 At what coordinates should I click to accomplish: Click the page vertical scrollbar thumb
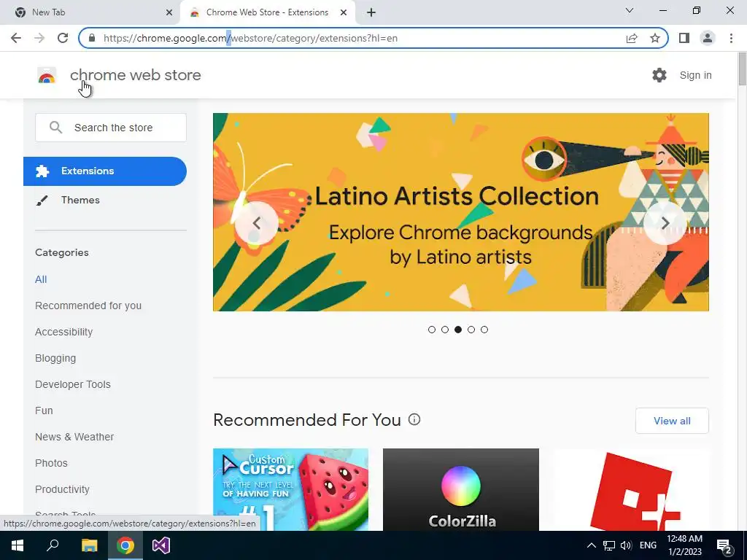tap(742, 70)
